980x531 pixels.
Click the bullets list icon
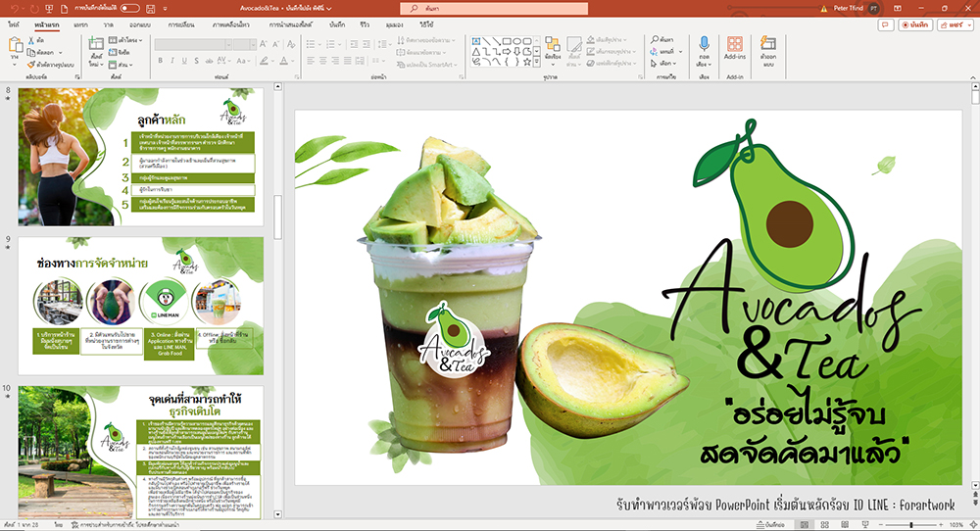(311, 44)
